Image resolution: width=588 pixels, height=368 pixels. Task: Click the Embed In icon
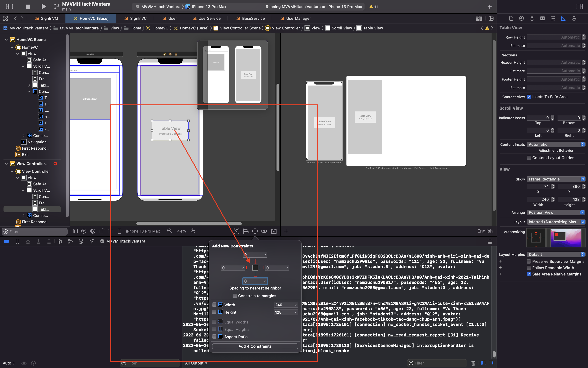274,231
